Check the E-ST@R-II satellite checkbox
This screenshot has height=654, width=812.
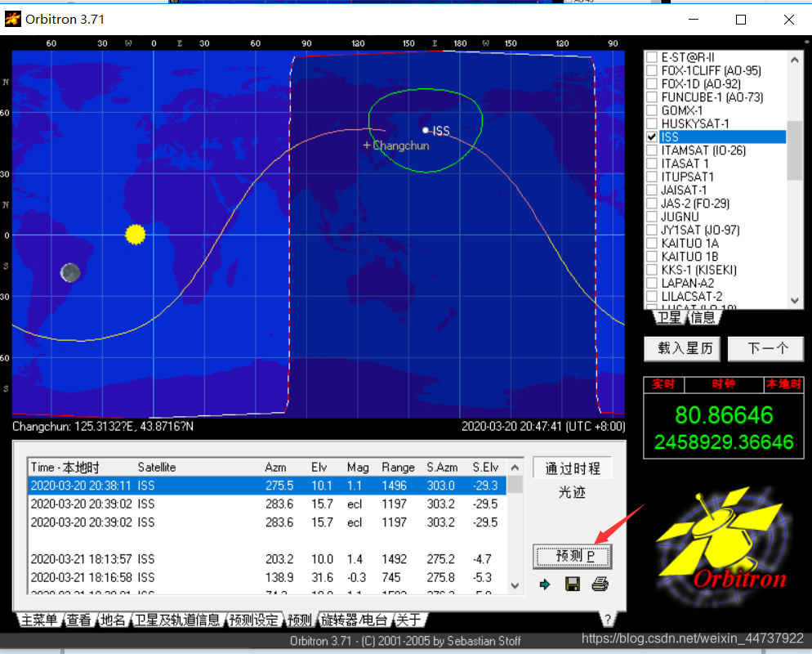652,57
